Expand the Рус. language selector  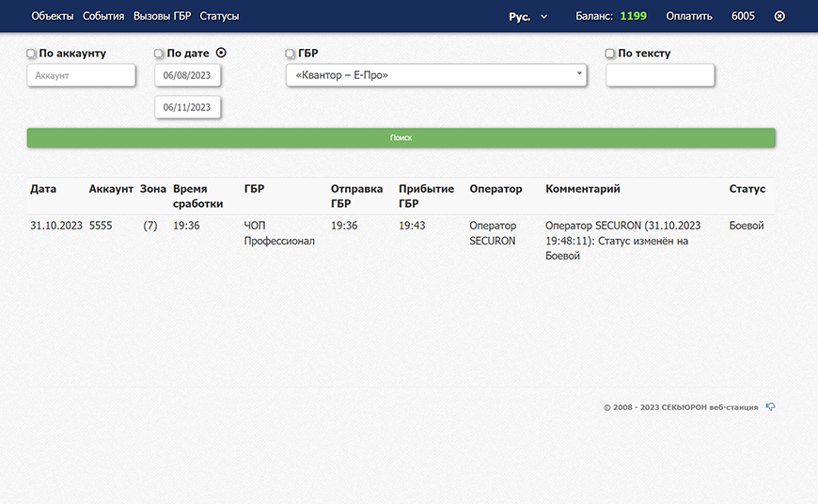pyautogui.click(x=528, y=17)
